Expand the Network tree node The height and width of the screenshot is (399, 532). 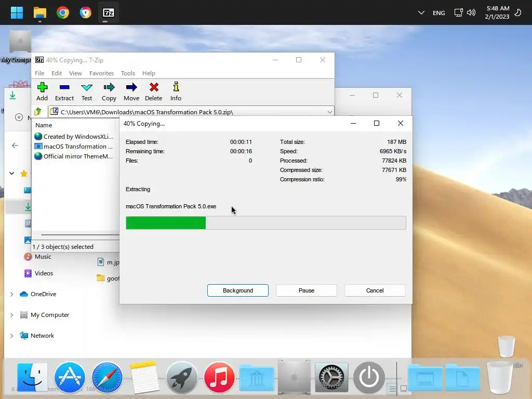(11, 336)
